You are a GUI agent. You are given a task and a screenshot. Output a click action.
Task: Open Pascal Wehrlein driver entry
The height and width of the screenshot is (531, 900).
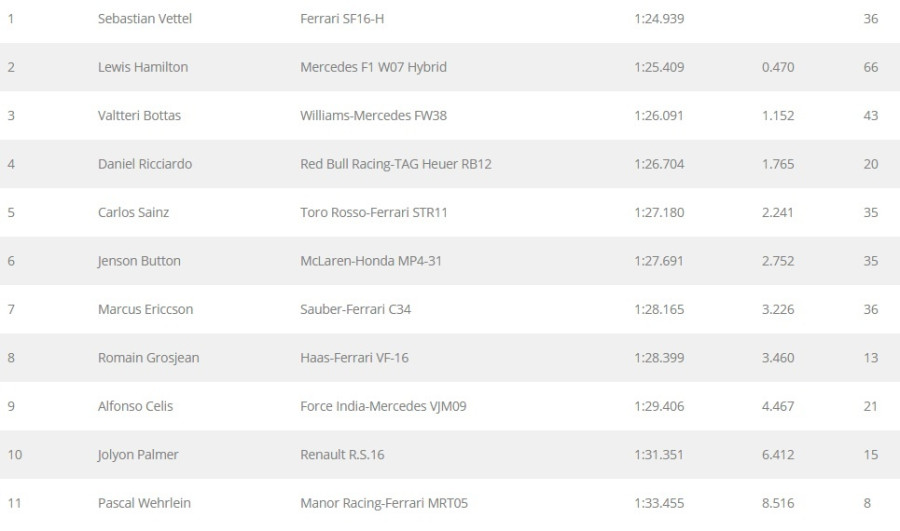click(x=144, y=502)
